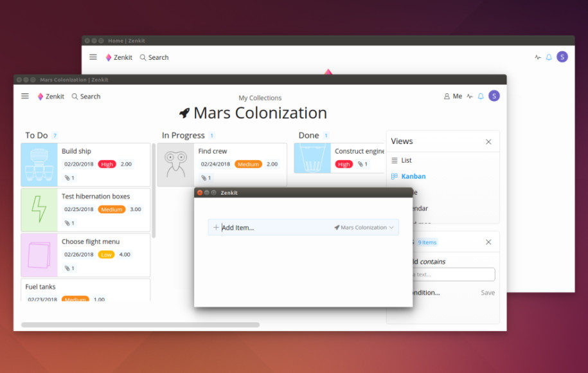This screenshot has width=588, height=373.
Task: Click the To Do column header
Action: coord(37,135)
